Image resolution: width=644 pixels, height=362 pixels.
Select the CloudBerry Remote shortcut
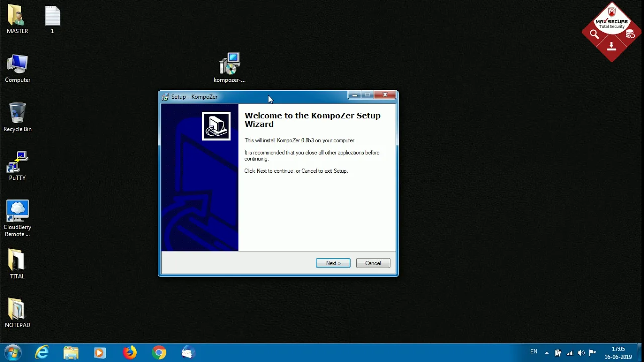point(17,219)
